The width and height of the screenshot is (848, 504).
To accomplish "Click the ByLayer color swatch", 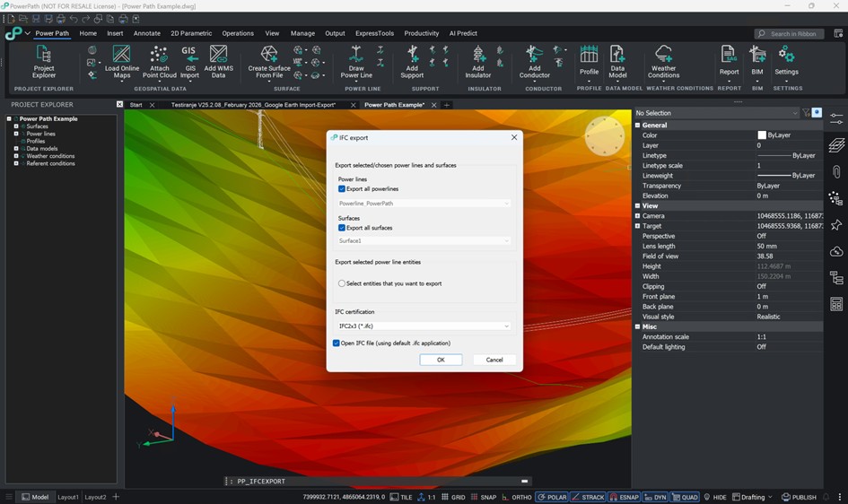I will (x=762, y=135).
